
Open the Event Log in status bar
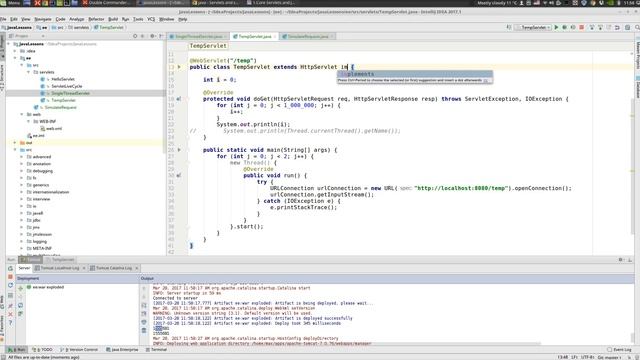(x=619, y=350)
